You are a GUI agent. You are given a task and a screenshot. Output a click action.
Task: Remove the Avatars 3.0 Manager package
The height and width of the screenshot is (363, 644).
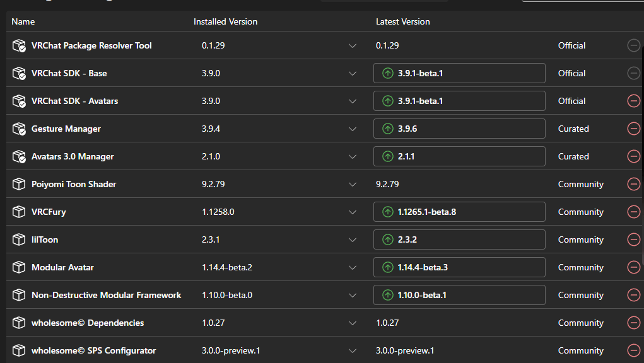[634, 156]
